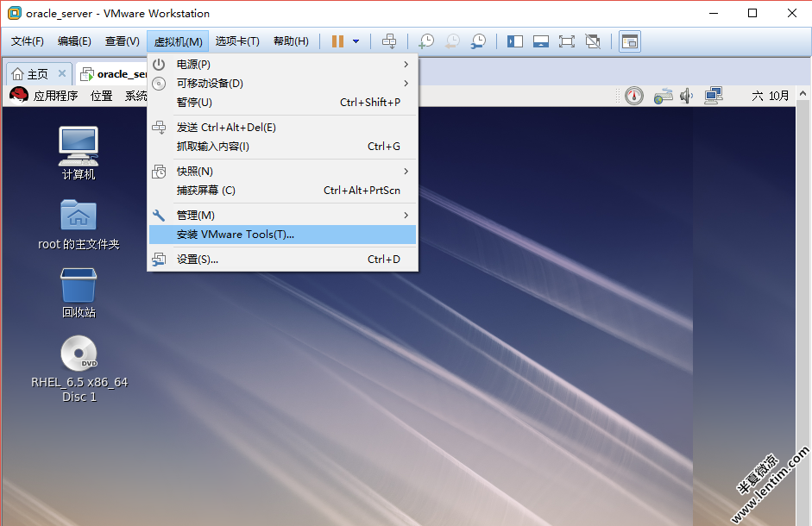Close the 主页 tab
Image resolution: width=812 pixels, height=526 pixels.
click(x=62, y=73)
